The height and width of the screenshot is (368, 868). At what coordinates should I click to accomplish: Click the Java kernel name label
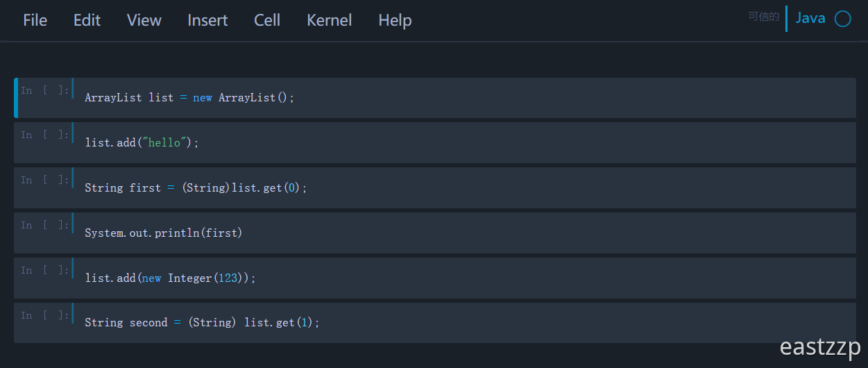click(810, 18)
